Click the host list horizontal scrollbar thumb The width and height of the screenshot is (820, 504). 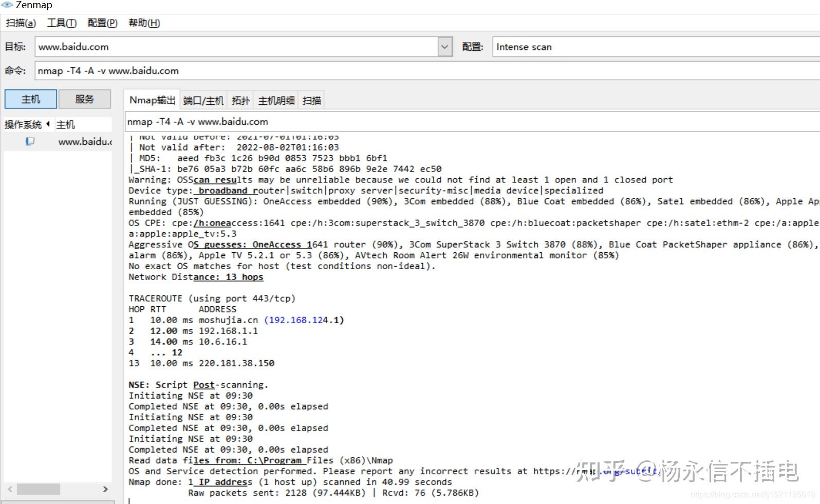[x=39, y=489]
